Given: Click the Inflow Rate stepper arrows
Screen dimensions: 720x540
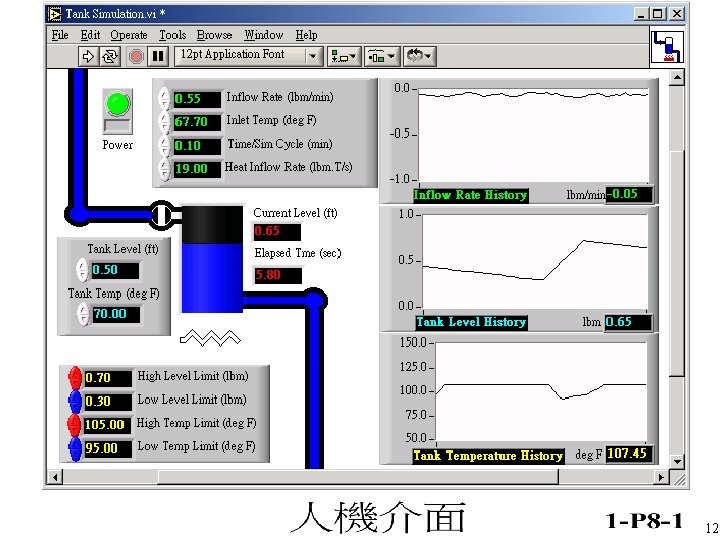Looking at the screenshot, I should click(x=164, y=99).
